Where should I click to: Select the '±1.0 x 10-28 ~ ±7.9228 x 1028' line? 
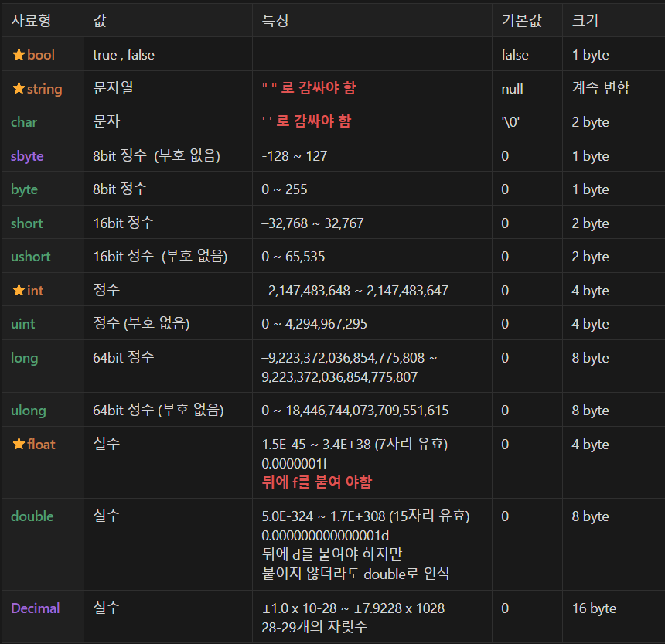tap(353, 608)
